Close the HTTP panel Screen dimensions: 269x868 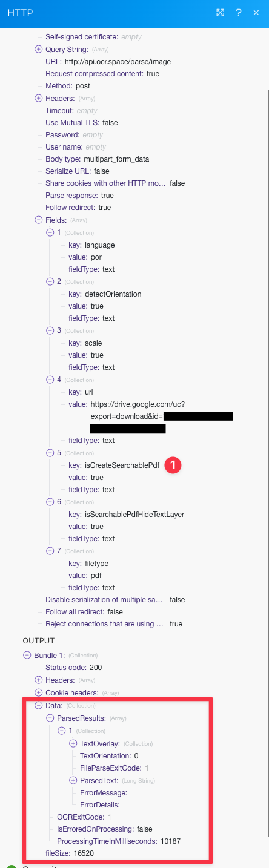256,13
